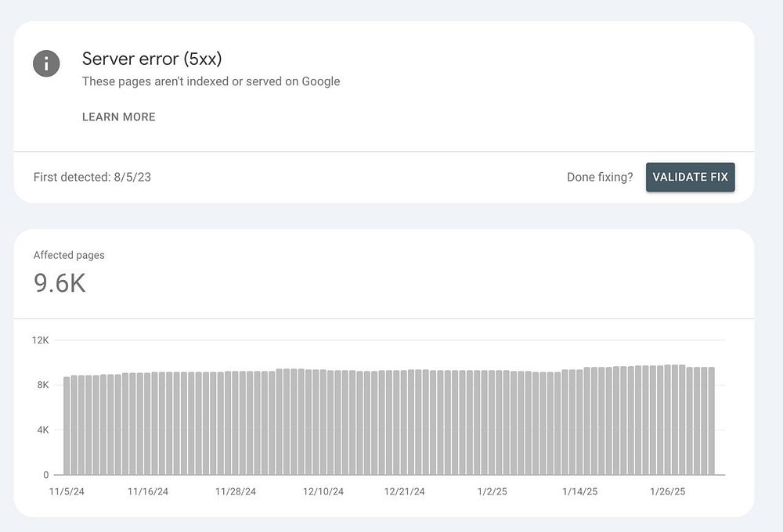Click the pages aren't indexed description text
This screenshot has height=532, width=783.
tap(211, 81)
